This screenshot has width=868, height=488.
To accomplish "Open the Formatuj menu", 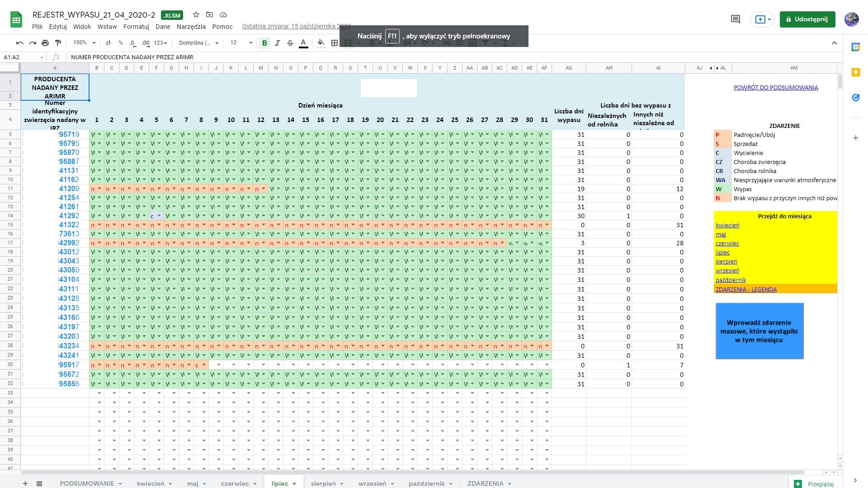I will coord(136,27).
